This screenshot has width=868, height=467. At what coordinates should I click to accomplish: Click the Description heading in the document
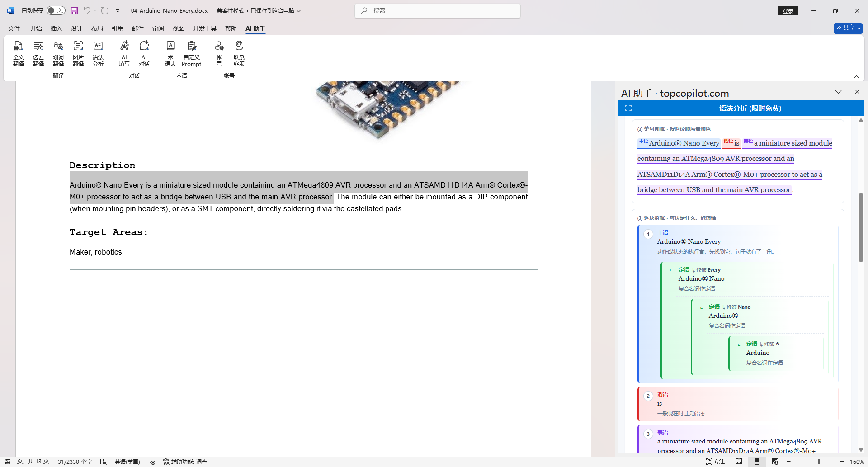tap(102, 165)
